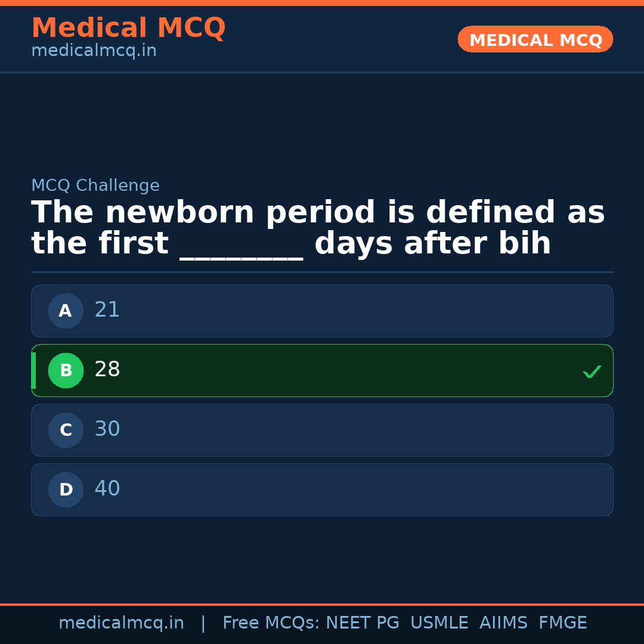Select USMLE in the footer

439,623
